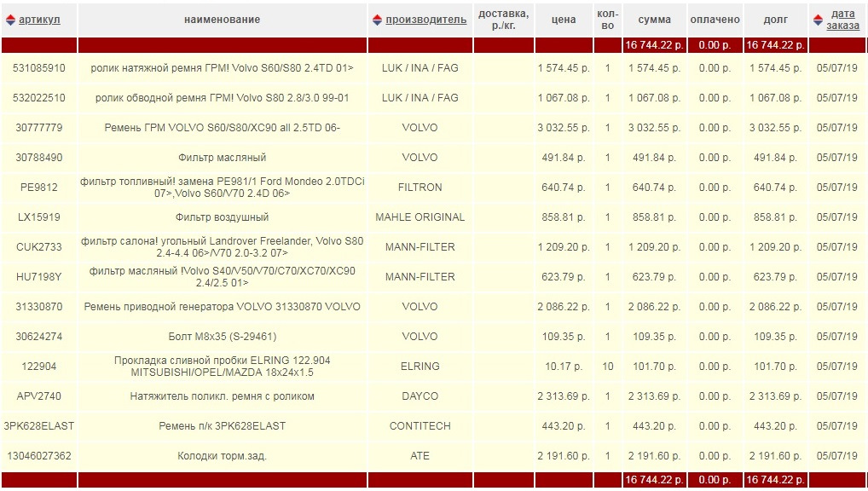Click name 'ролик натяжной ремня ГРМ! Volvo S60/S80'
868x491 pixels.
tap(222, 68)
